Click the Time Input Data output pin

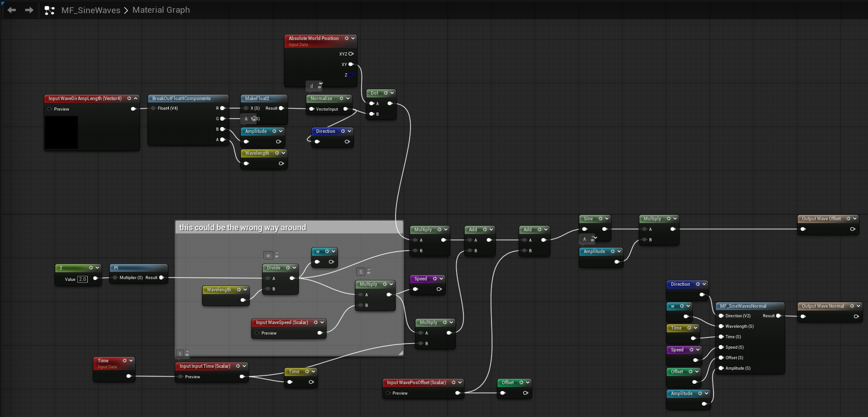pyautogui.click(x=129, y=376)
